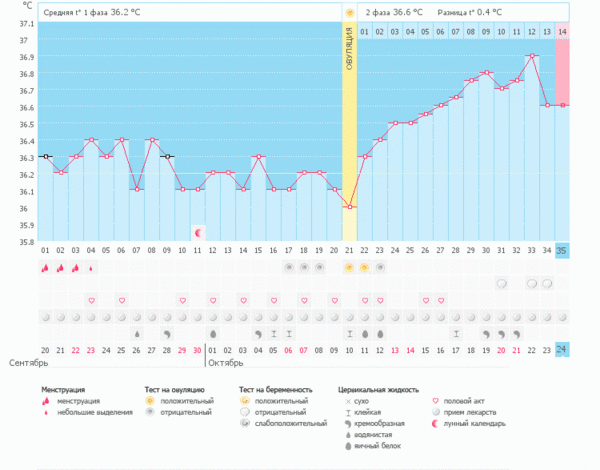Image resolution: width=600 pixels, height=470 pixels.
Task: Click negative ovulation test icon on cycle day 17
Action: [289, 268]
